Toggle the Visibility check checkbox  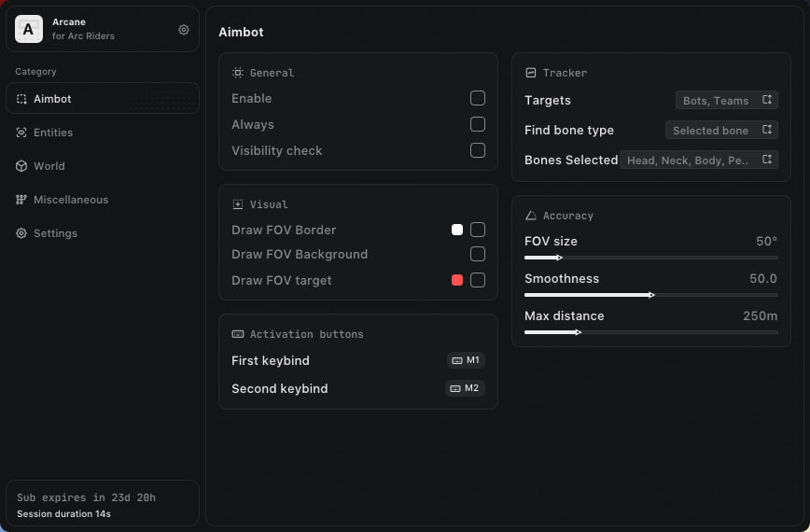click(478, 150)
